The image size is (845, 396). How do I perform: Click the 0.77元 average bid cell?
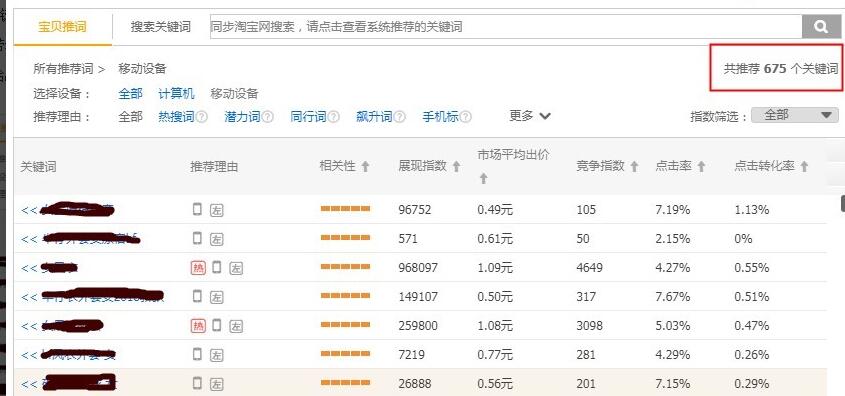[x=495, y=355]
